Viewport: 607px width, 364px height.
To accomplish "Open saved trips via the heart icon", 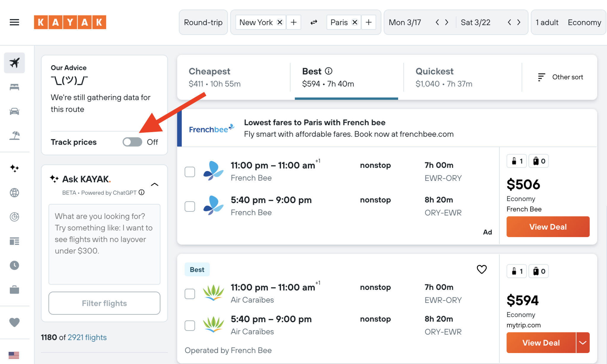I will (14, 322).
